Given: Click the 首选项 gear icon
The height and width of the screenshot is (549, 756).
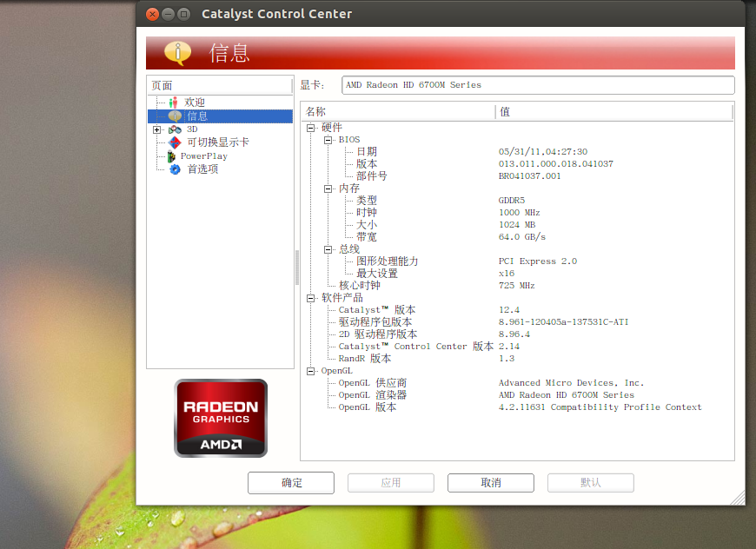Looking at the screenshot, I should click(175, 169).
